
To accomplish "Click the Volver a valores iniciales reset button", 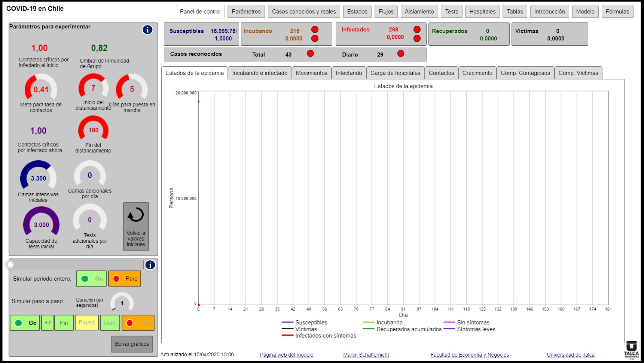I will [136, 226].
